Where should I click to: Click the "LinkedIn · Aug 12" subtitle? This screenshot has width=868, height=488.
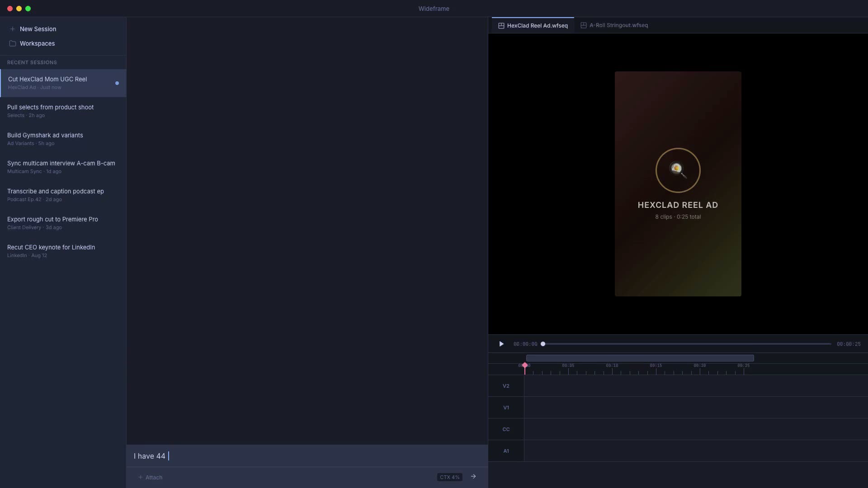27,256
